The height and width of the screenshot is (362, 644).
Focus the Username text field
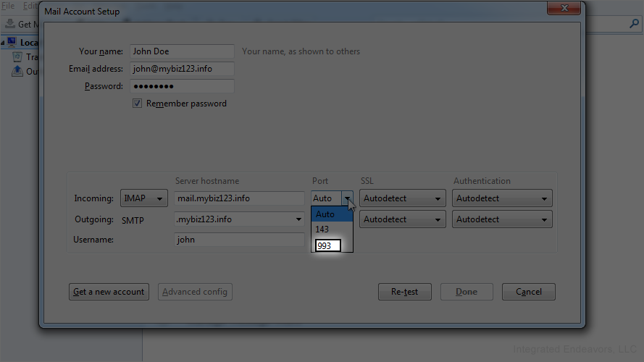(239, 240)
